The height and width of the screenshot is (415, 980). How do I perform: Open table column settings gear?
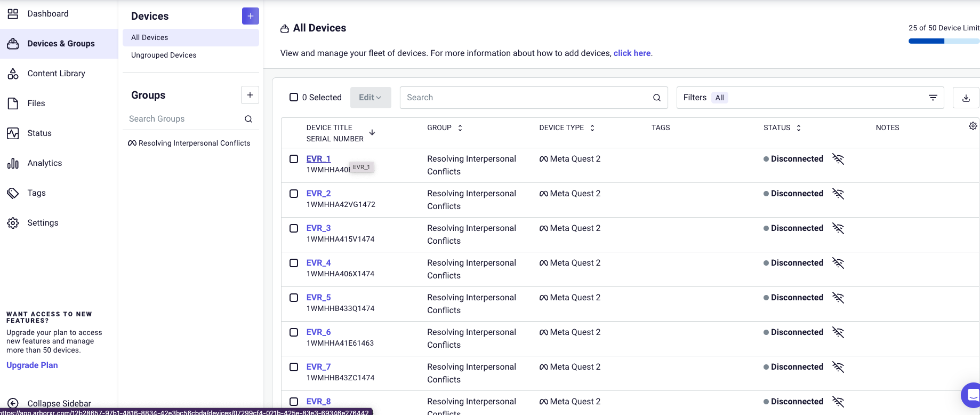click(973, 126)
